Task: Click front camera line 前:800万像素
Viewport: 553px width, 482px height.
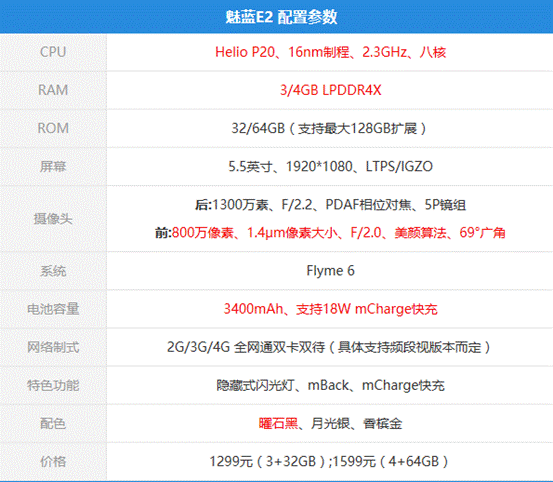Action: click(330, 233)
